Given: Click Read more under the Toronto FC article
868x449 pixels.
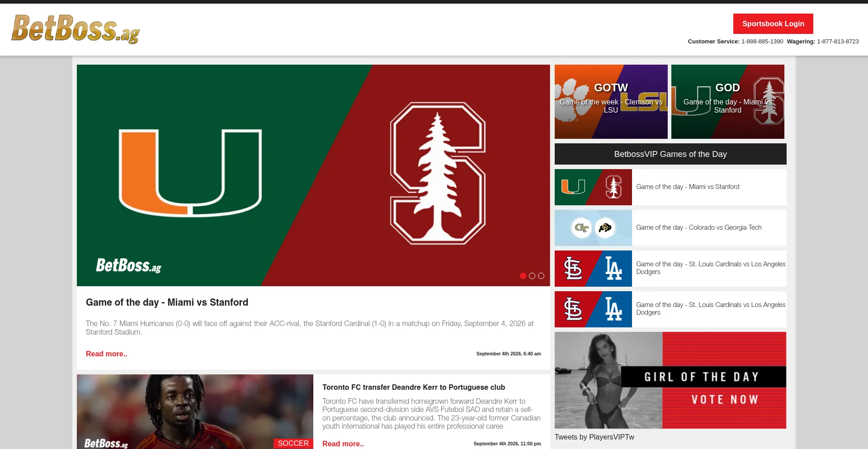Looking at the screenshot, I should pyautogui.click(x=343, y=444).
